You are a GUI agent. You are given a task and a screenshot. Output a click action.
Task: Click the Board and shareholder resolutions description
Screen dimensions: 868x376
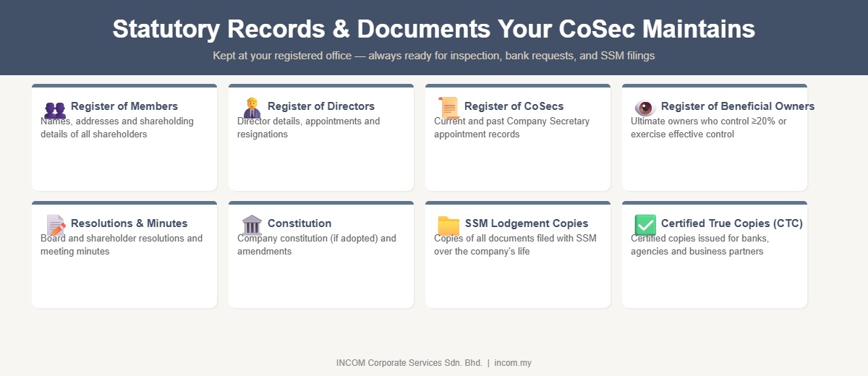122,245
